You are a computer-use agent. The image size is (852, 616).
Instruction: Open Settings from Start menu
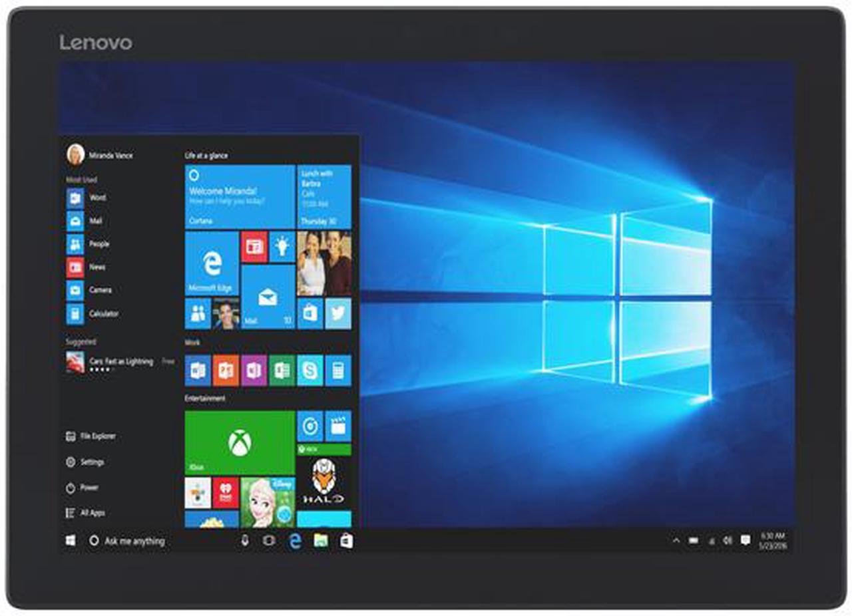85,462
